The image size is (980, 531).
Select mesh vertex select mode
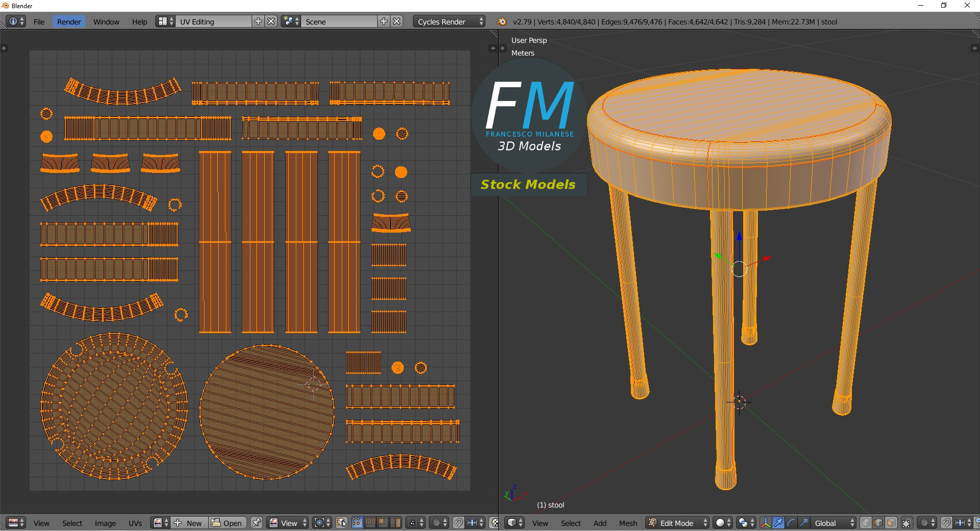coord(866,523)
